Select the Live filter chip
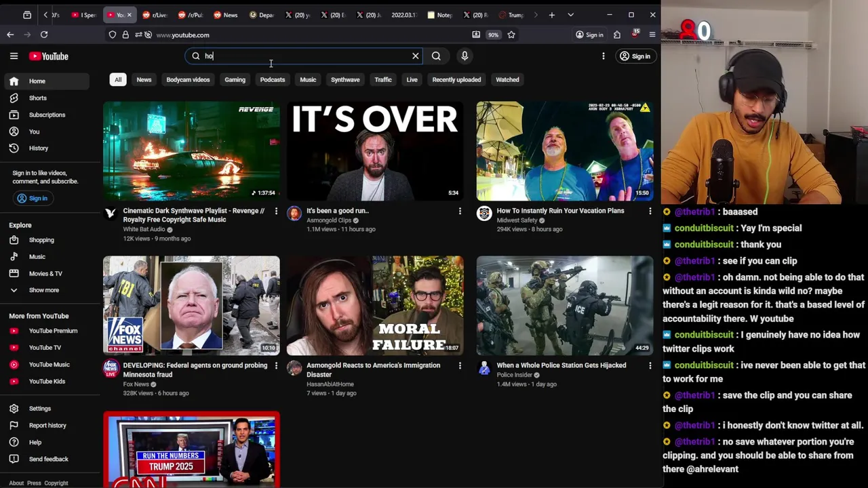The height and width of the screenshot is (488, 868). click(412, 80)
